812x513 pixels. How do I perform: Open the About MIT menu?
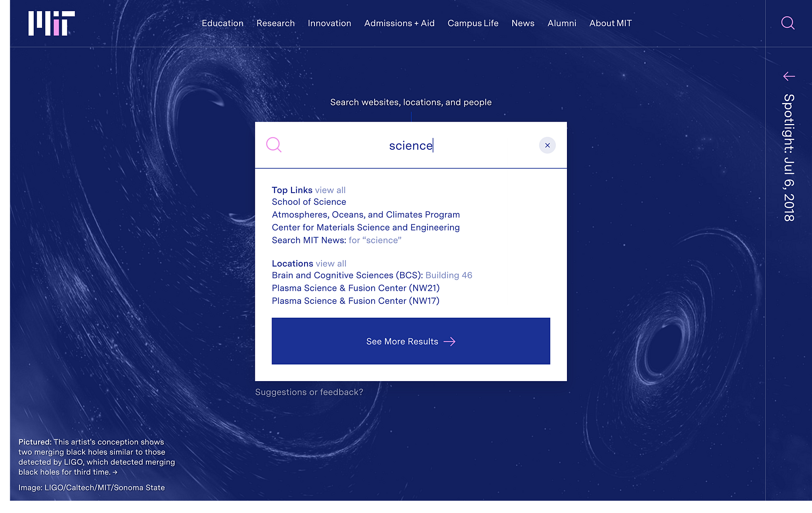pos(611,23)
